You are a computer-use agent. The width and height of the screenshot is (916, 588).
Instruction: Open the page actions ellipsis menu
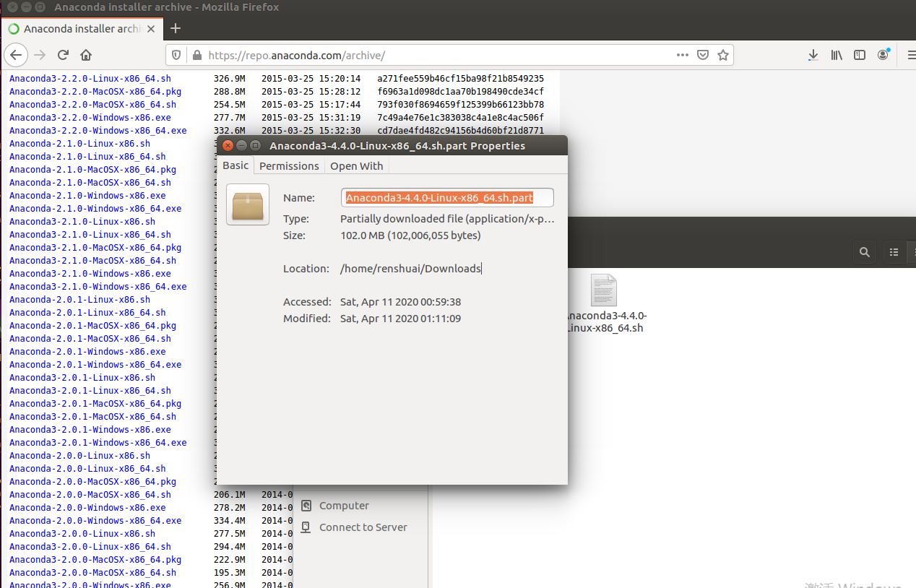pyautogui.click(x=682, y=54)
